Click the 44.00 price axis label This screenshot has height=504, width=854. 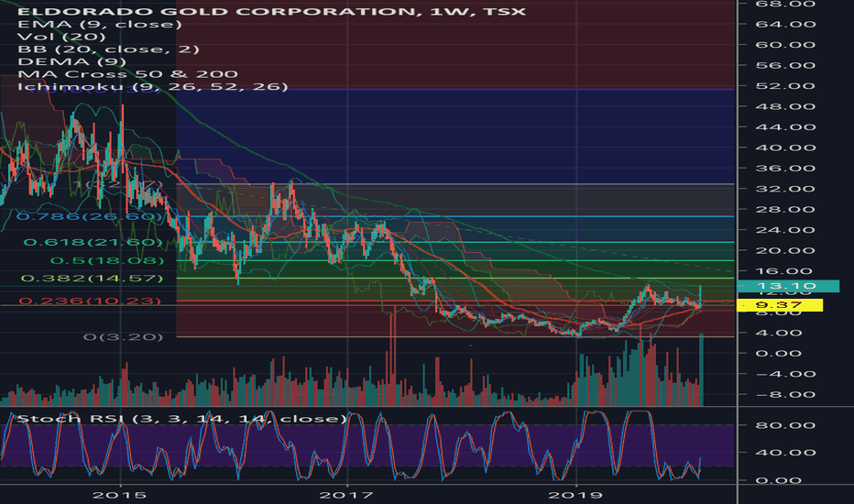click(785, 127)
